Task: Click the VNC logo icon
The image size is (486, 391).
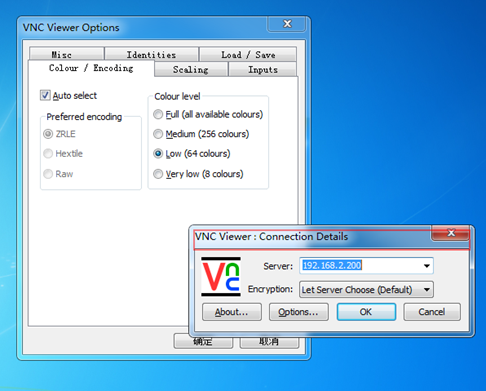Action: tap(221, 276)
